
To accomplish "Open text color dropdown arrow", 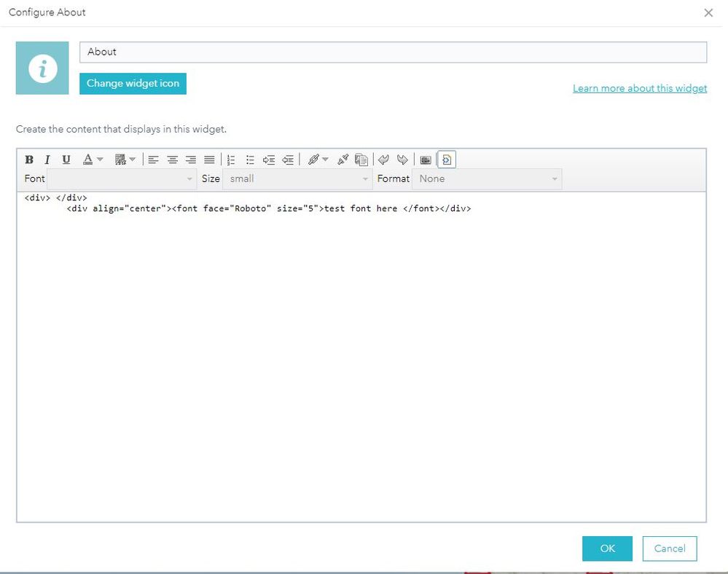I will click(x=100, y=160).
